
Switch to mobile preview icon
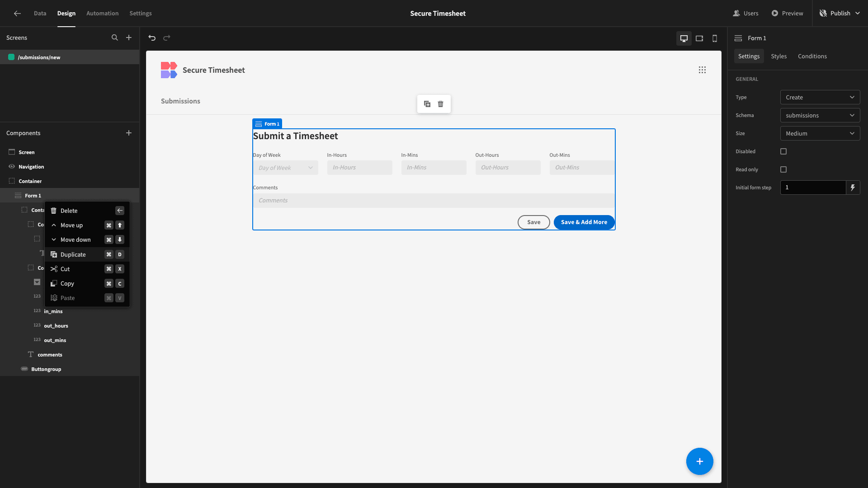[715, 38]
